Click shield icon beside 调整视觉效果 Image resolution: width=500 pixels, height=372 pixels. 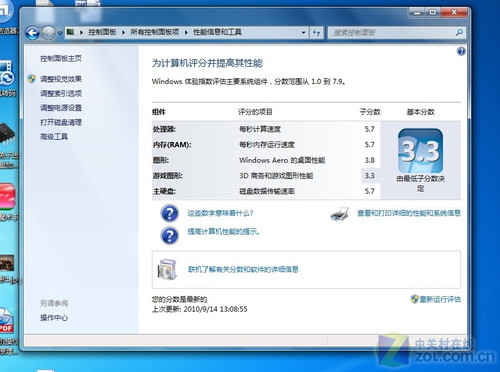tap(32, 79)
